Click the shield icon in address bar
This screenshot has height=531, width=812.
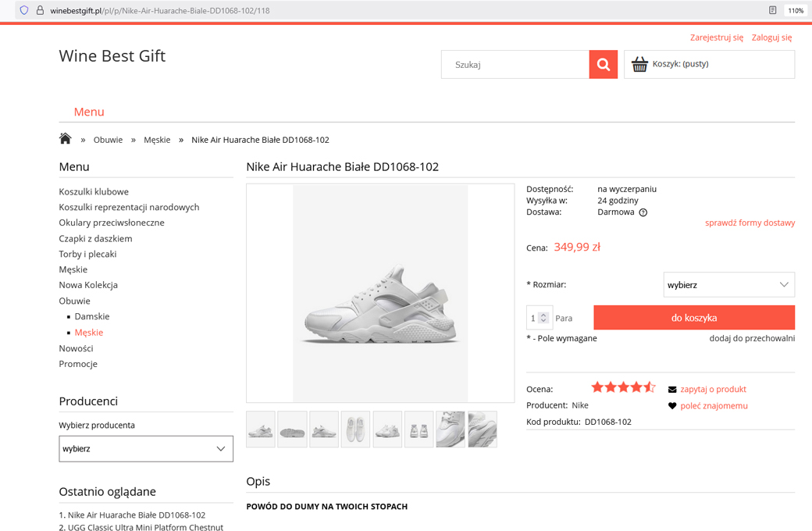pos(24,10)
